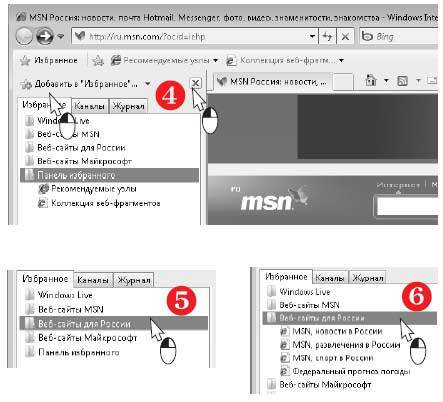Image resolution: width=443 pixels, height=402 pixels.
Task: Open the address bar dropdown arrow
Action: tap(312, 36)
